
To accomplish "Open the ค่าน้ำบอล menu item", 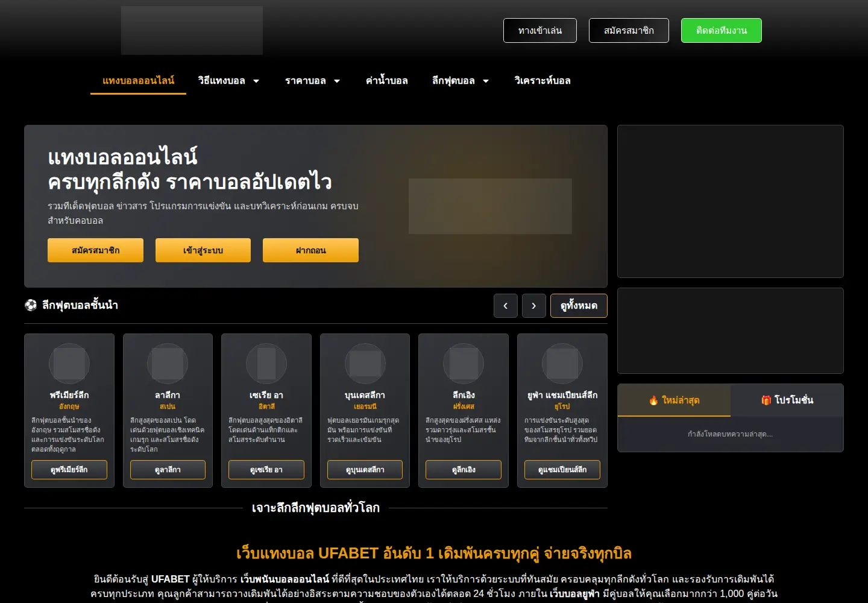I will [x=386, y=81].
